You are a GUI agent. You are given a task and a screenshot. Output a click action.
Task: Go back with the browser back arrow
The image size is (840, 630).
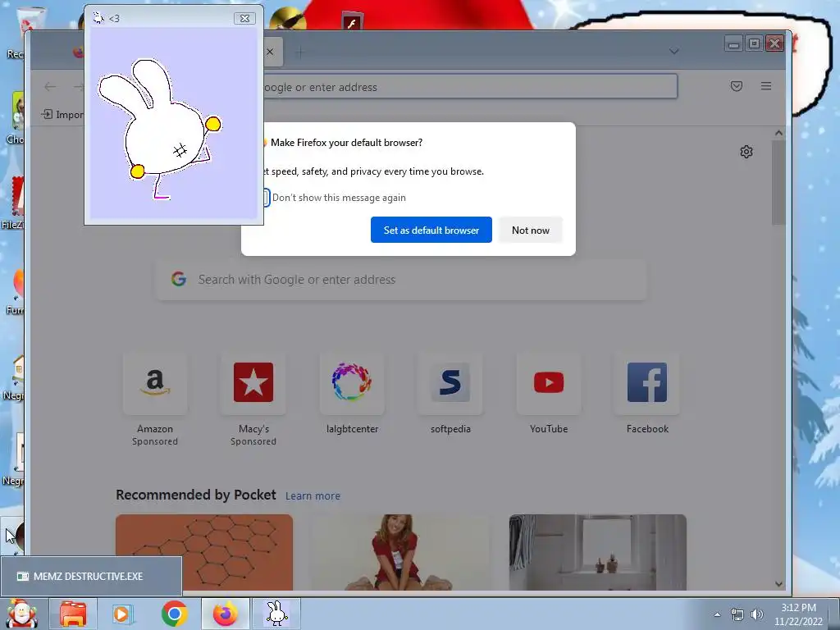50,87
